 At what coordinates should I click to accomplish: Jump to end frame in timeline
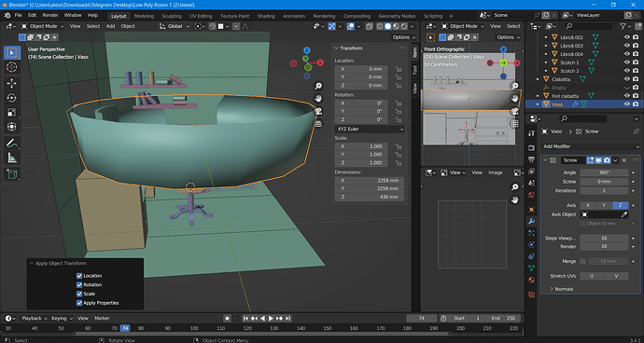[287, 318]
